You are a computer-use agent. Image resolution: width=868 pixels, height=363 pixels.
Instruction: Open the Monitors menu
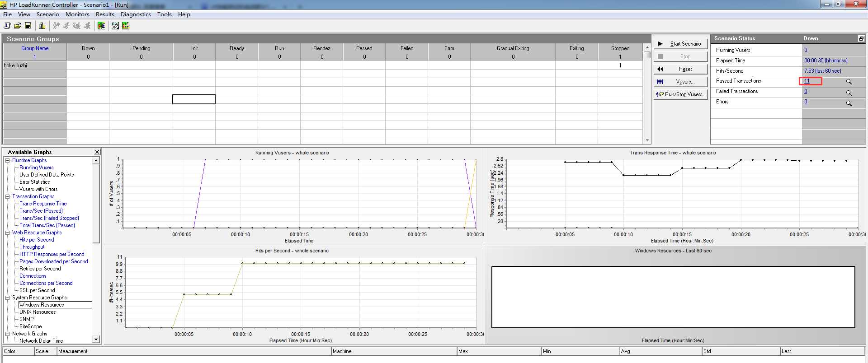pos(77,14)
